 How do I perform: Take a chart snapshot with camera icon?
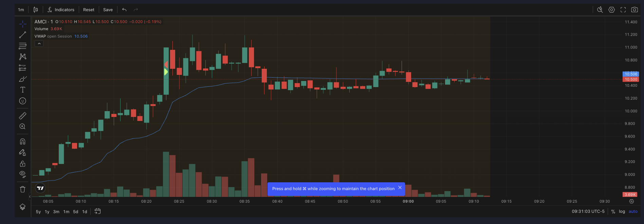pos(634,10)
